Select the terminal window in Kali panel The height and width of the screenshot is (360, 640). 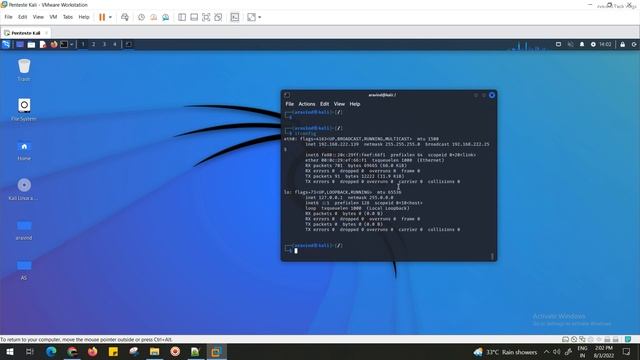pos(128,44)
